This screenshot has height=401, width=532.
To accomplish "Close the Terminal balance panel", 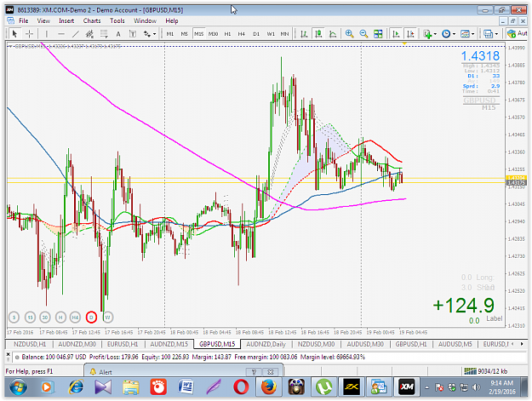I will (9, 354).
